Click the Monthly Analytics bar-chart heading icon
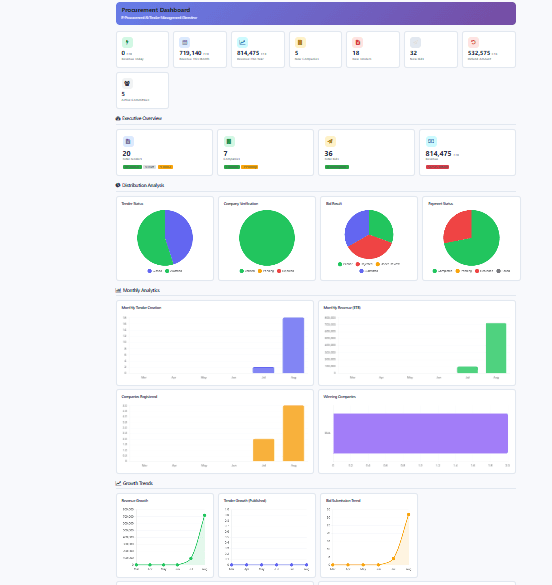 click(x=118, y=290)
